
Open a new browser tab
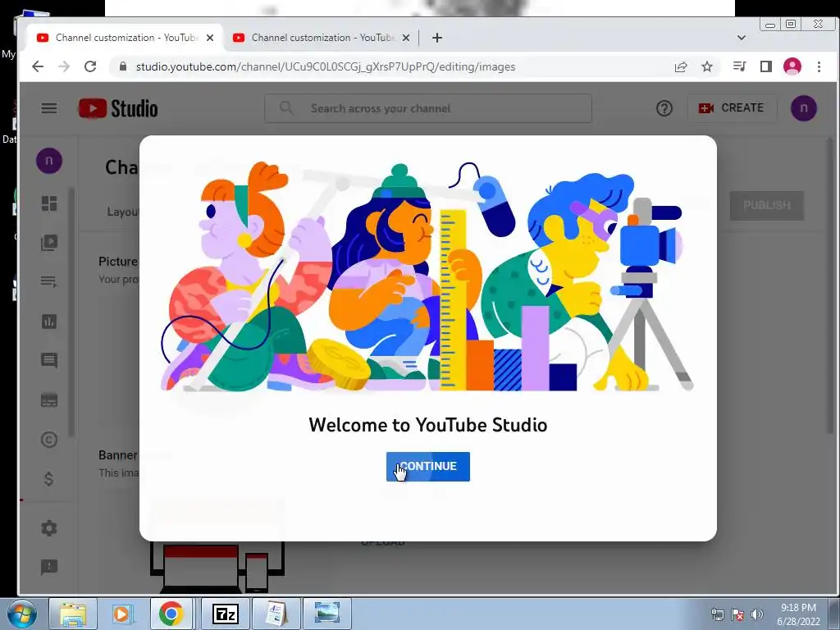tap(437, 38)
